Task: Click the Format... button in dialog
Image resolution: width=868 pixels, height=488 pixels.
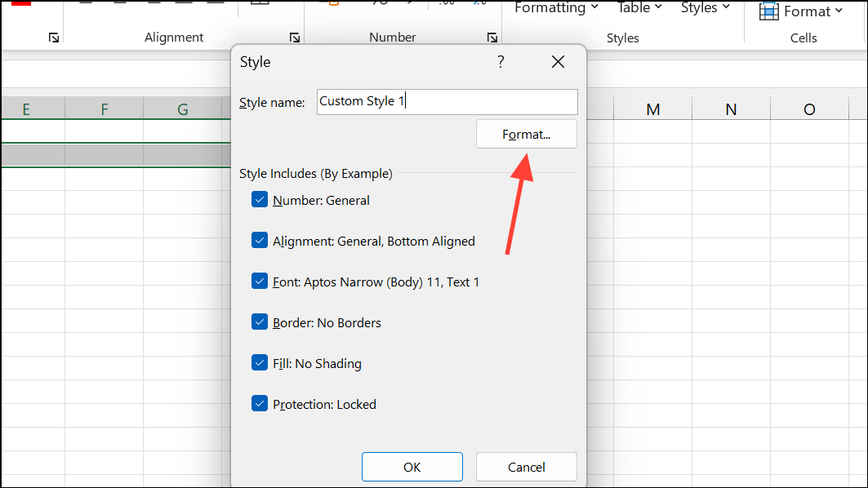Action: coord(526,135)
